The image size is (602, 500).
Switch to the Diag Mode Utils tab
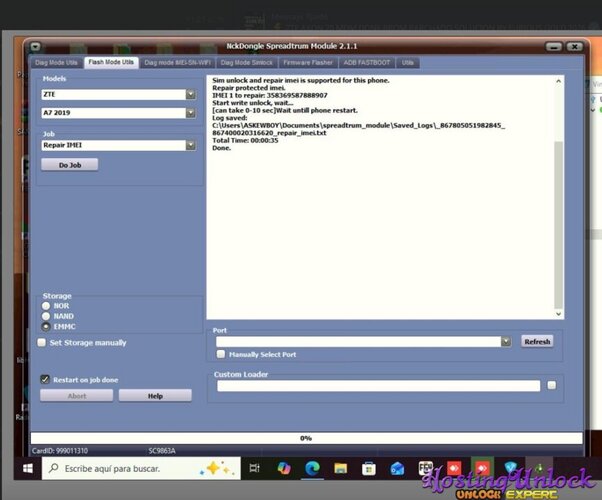pyautogui.click(x=56, y=63)
